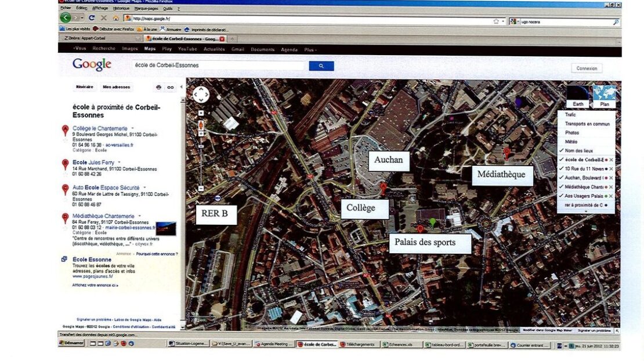Click the Connexion button

[x=587, y=68]
